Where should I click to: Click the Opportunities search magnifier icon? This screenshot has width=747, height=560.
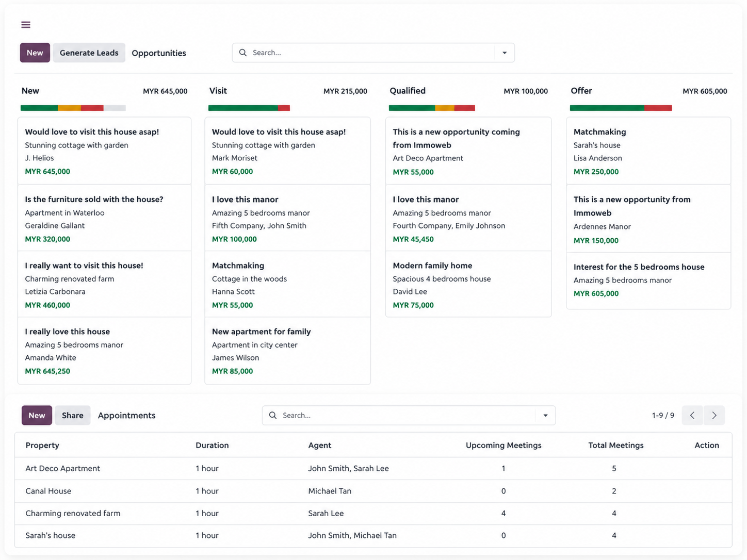[x=243, y=53]
